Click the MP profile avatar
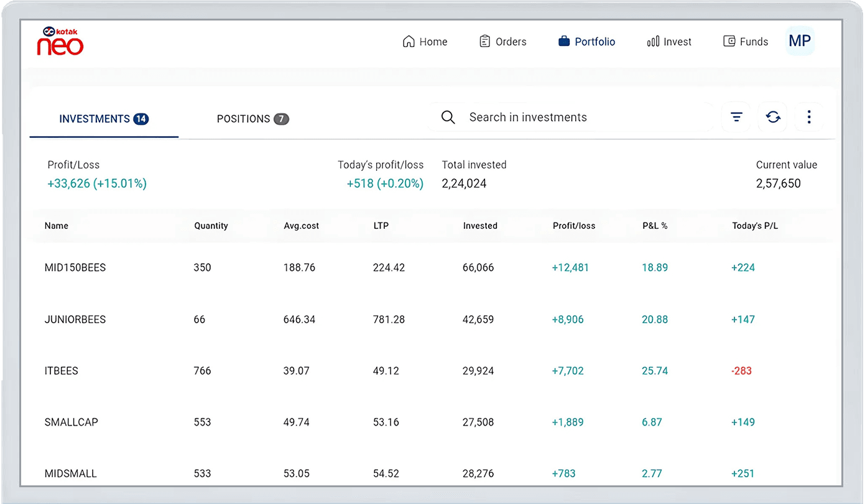865x504 pixels. [799, 41]
